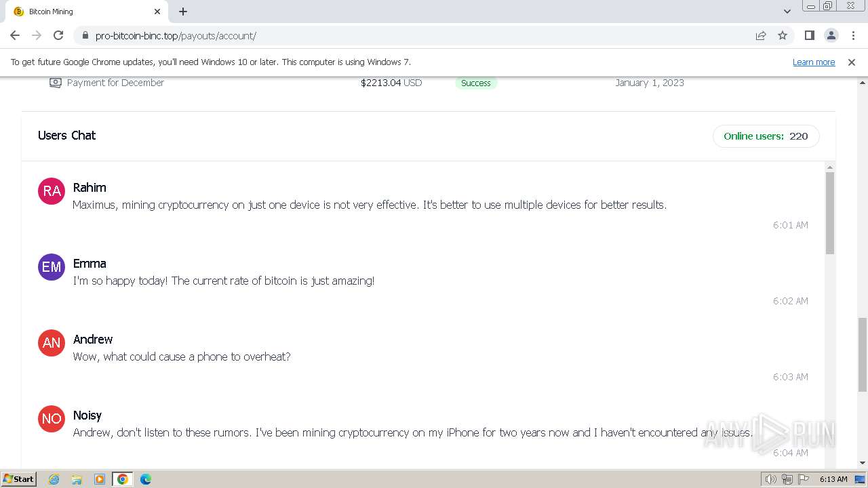This screenshot has height=488, width=868.
Task: Open the Windows Start menu
Action: coord(19,479)
